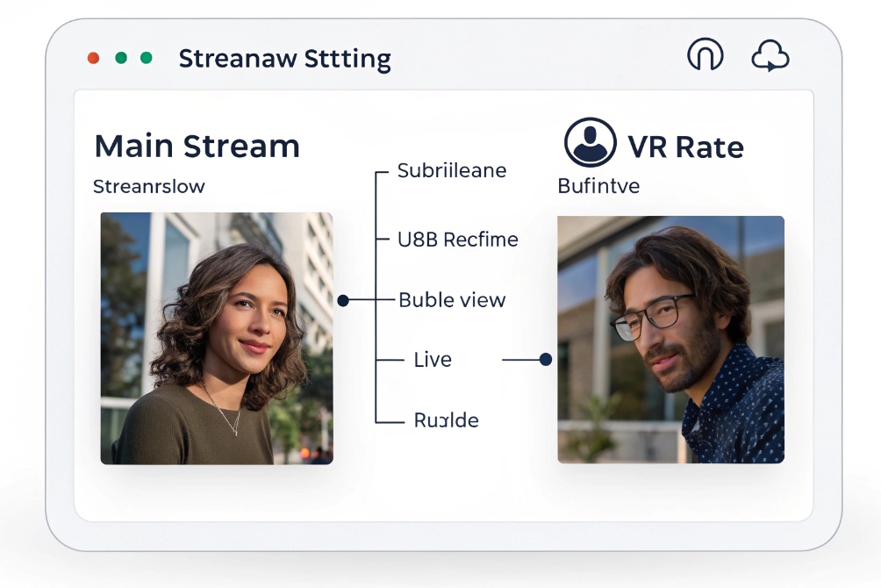881x588 pixels.
Task: Open the headphones icon in the toolbar
Action: click(705, 54)
